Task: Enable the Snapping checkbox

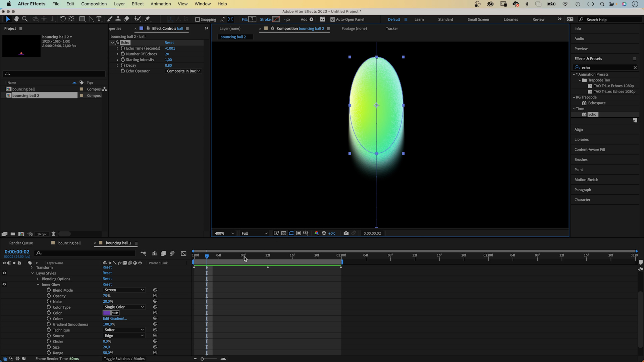Action: coord(198,19)
